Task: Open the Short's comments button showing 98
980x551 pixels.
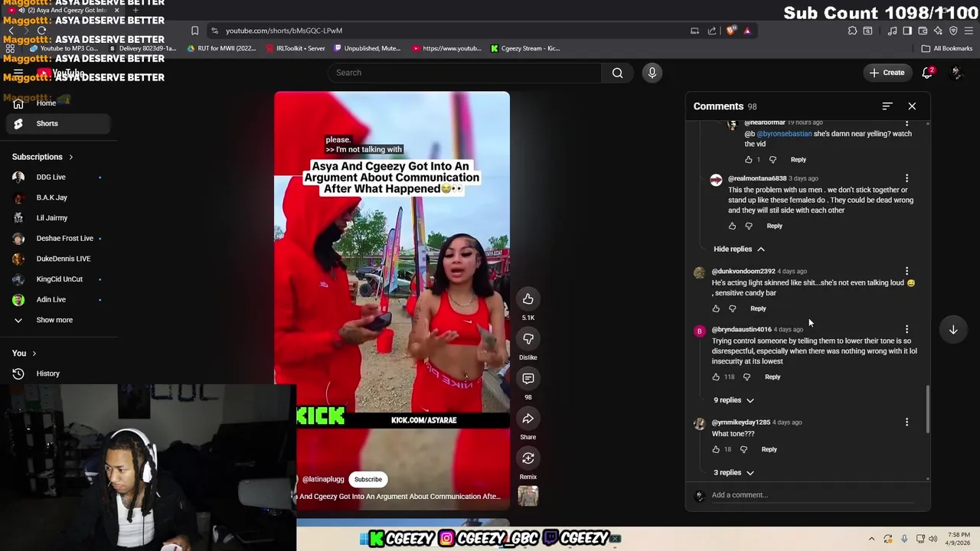Action: (x=528, y=378)
